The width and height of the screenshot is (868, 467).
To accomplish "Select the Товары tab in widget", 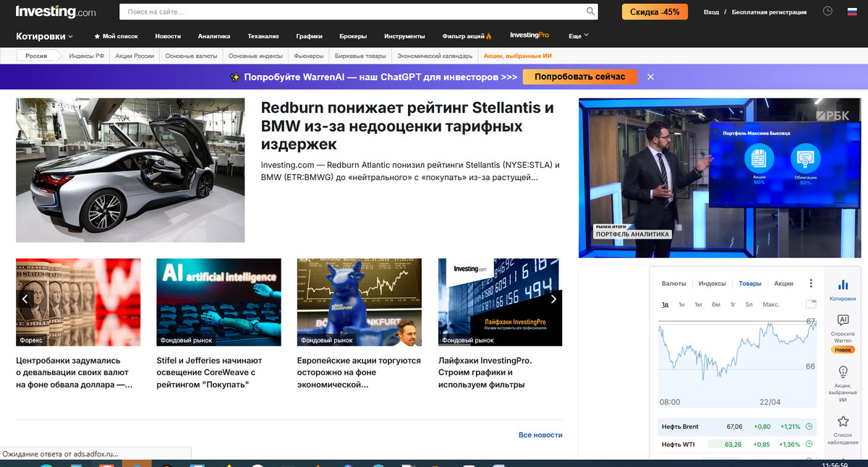I will click(750, 283).
